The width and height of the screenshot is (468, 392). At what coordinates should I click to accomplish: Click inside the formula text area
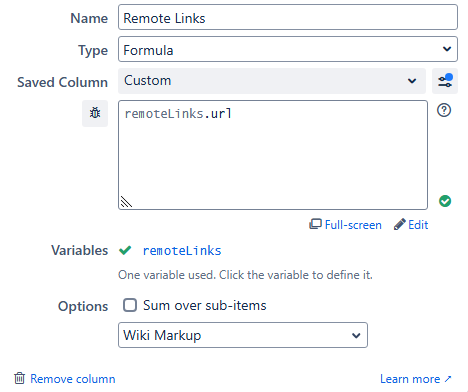(x=273, y=155)
